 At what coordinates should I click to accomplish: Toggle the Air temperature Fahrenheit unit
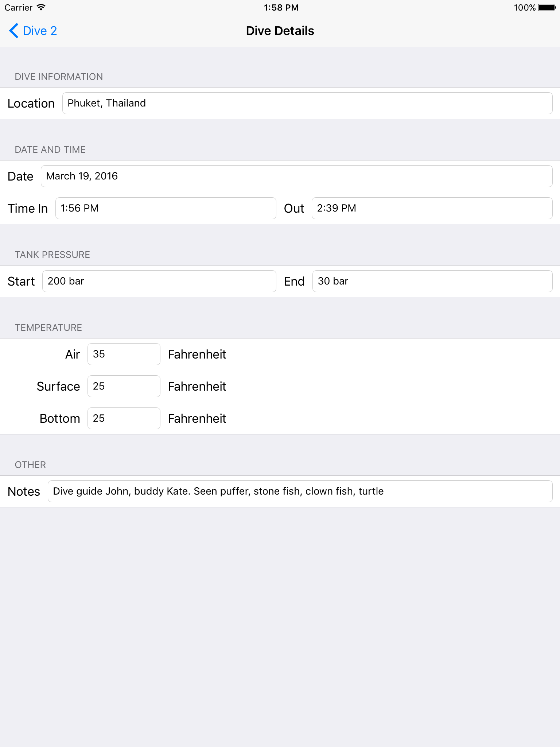[197, 354]
